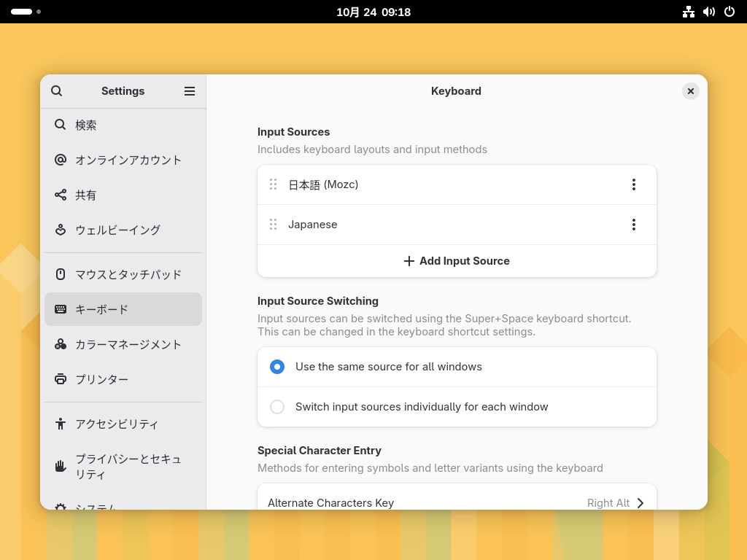Go to 共有 sharing settings

86,195
